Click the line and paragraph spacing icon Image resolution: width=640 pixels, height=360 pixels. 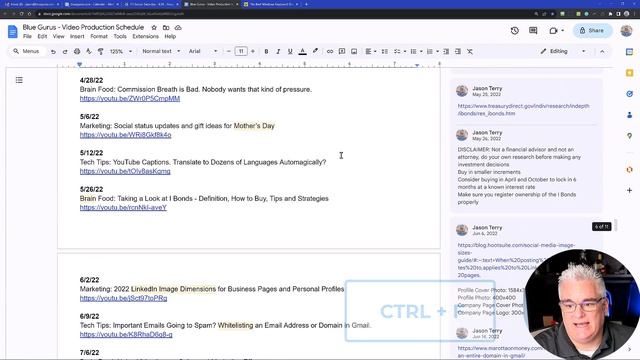tap(384, 51)
